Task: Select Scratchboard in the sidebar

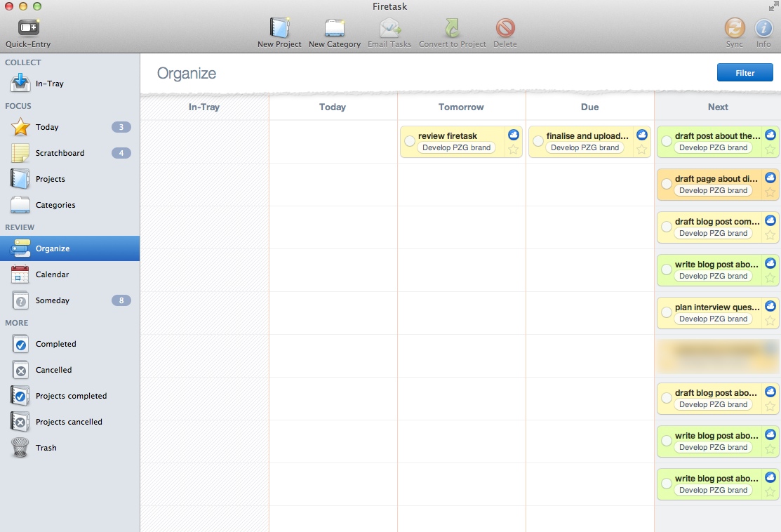Action: 60,153
